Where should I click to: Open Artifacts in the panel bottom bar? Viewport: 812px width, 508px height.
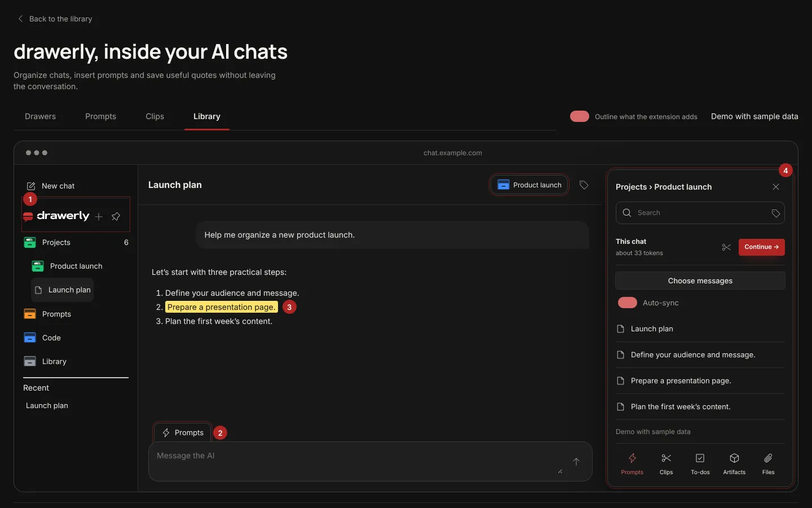(x=734, y=464)
